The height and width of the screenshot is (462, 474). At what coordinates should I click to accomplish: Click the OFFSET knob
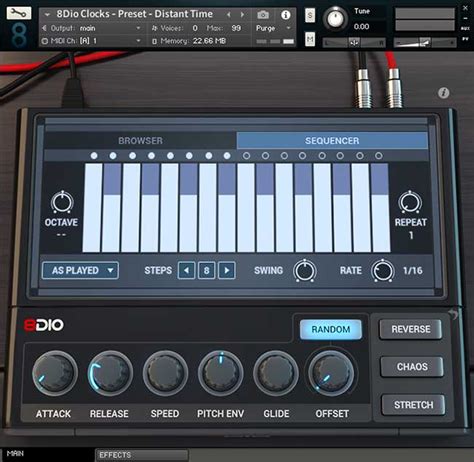click(331, 373)
